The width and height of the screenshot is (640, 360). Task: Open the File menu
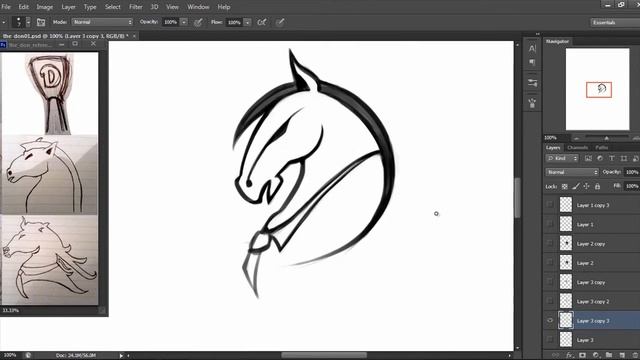coord(6,7)
